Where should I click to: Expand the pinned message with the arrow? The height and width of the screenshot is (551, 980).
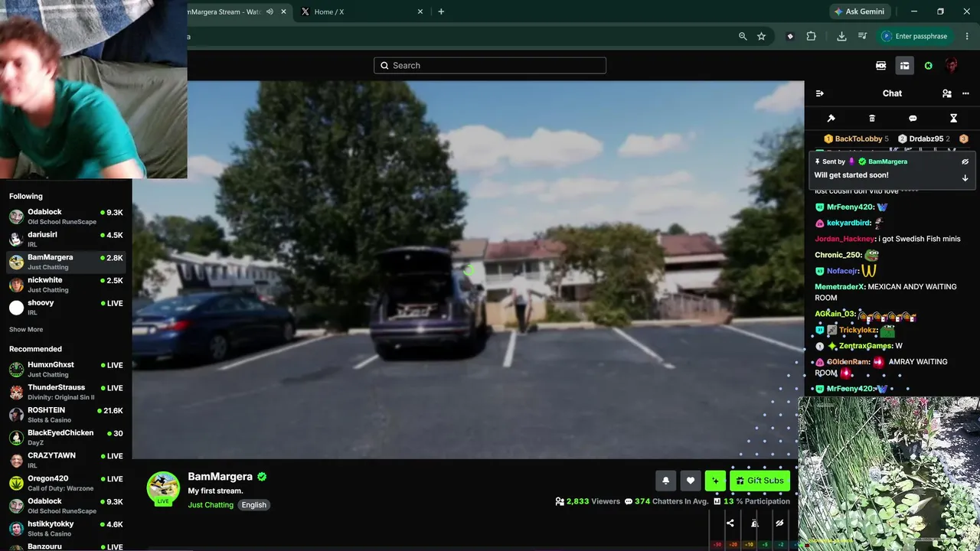tap(965, 178)
